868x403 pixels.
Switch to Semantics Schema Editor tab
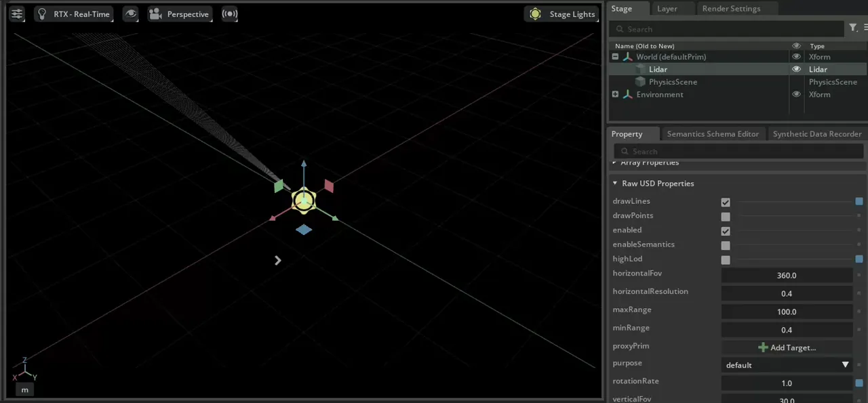712,134
